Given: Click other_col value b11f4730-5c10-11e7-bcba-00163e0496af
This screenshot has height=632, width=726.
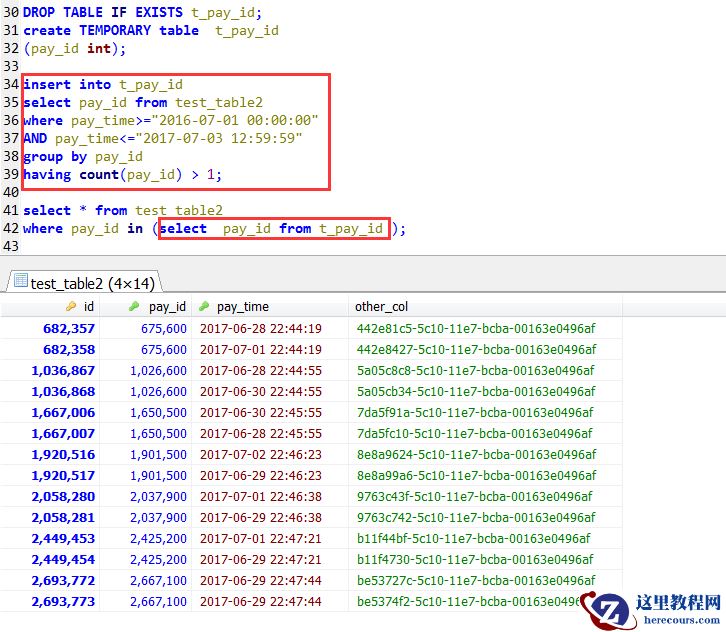Looking at the screenshot, I should [x=475, y=559].
